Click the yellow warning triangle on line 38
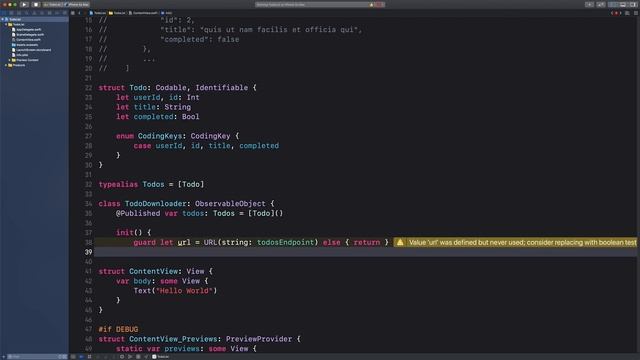 (x=400, y=242)
